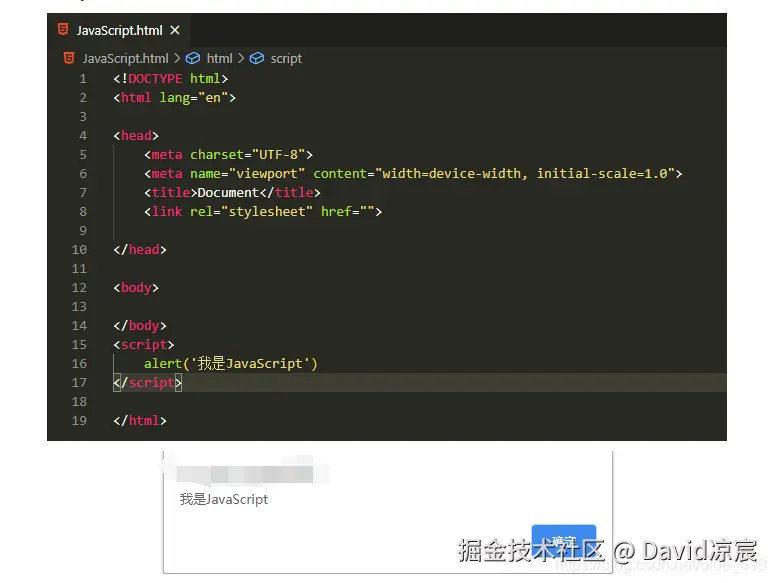
Task: Click the opening <script> tag
Action: coord(144,344)
